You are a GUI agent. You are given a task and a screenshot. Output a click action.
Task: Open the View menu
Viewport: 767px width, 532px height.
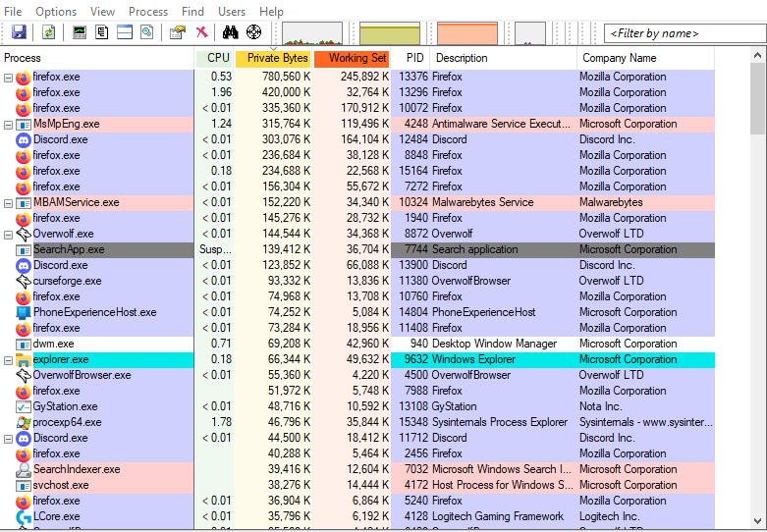pos(103,11)
